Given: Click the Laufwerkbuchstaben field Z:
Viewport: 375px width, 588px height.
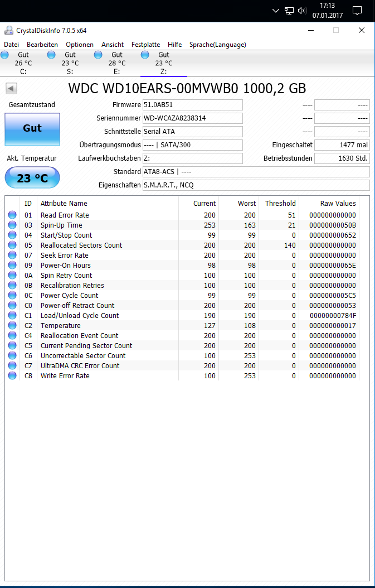Looking at the screenshot, I should coord(193,158).
